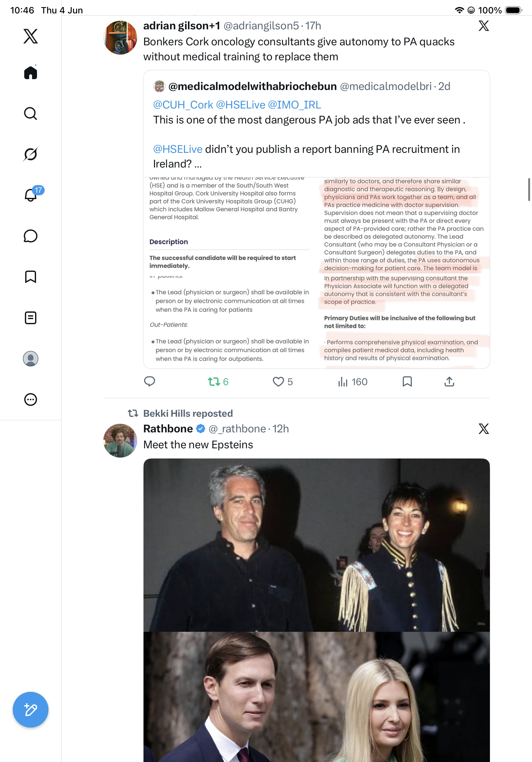Viewport: 532px width, 762px height.
Task: Open Grok menu on Rathbone's post
Action: point(484,429)
